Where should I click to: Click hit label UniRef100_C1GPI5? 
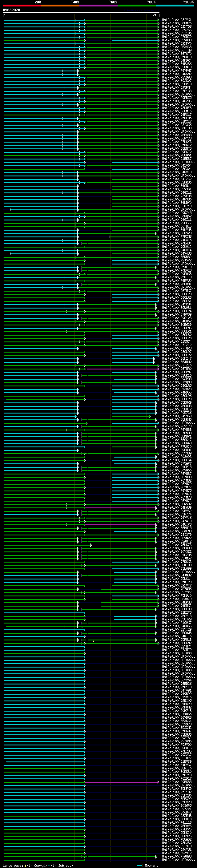tap(177, 467)
